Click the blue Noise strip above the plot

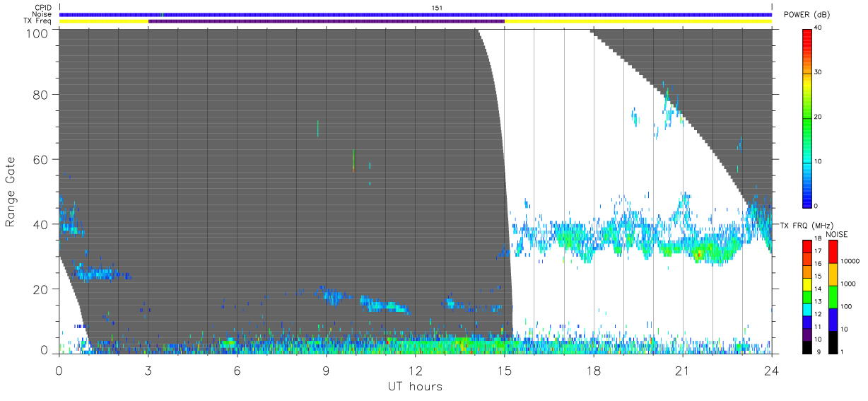pos(416,14)
